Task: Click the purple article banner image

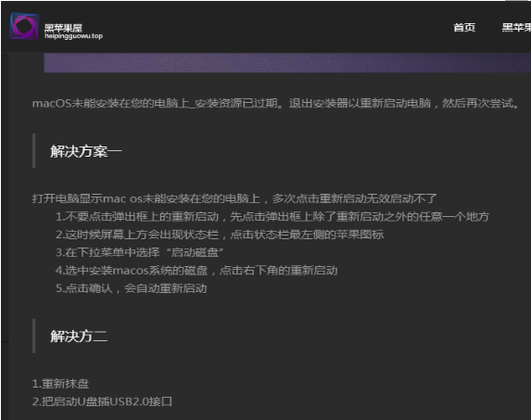Action: coord(287,63)
